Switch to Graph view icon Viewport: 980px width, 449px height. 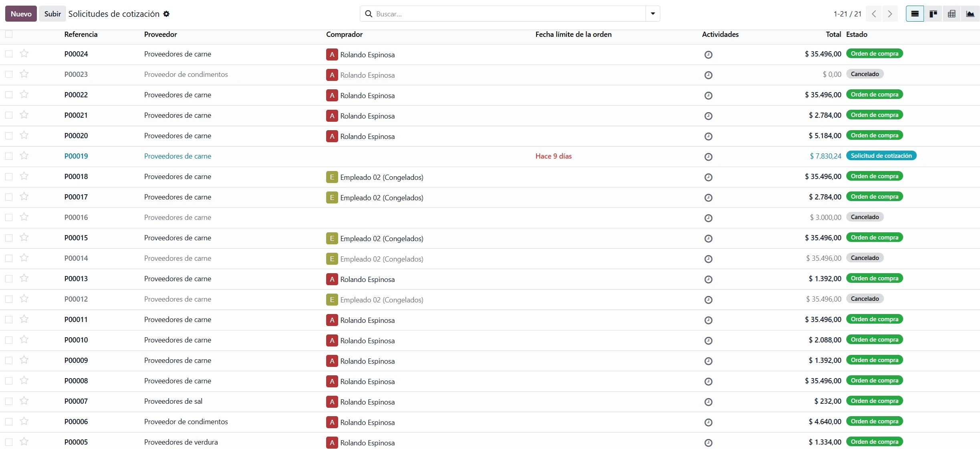(x=970, y=14)
